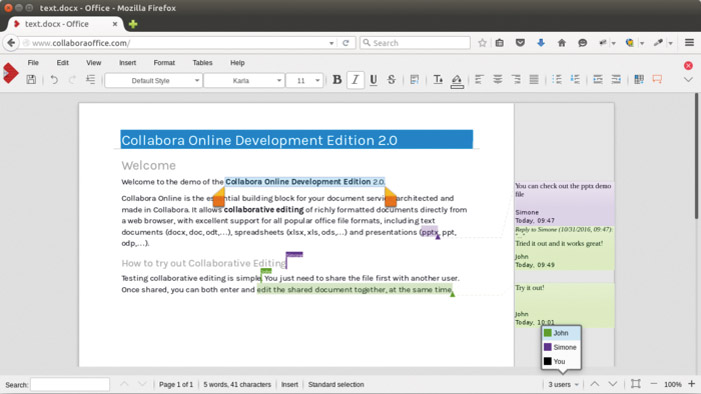Click fit-to-width zoom icon

(x=635, y=384)
